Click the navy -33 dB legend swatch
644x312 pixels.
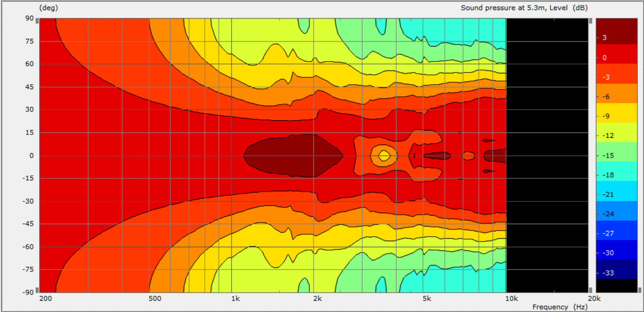616,269
